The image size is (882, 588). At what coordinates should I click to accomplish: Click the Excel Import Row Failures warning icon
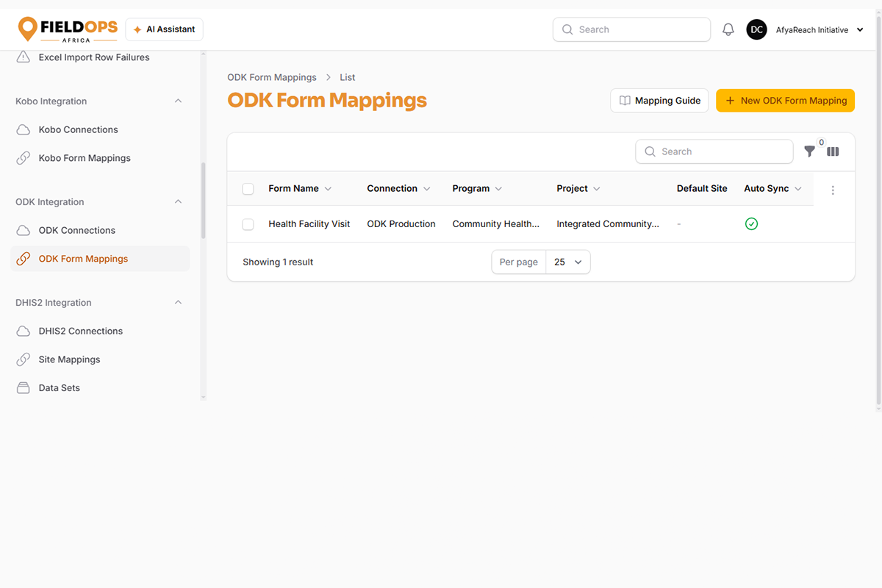click(x=24, y=57)
